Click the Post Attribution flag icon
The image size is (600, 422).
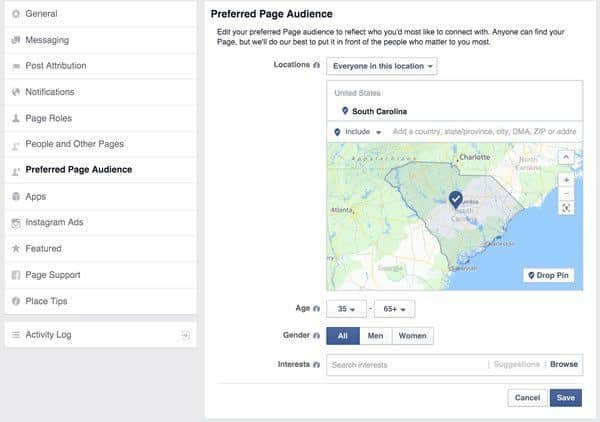click(x=16, y=67)
